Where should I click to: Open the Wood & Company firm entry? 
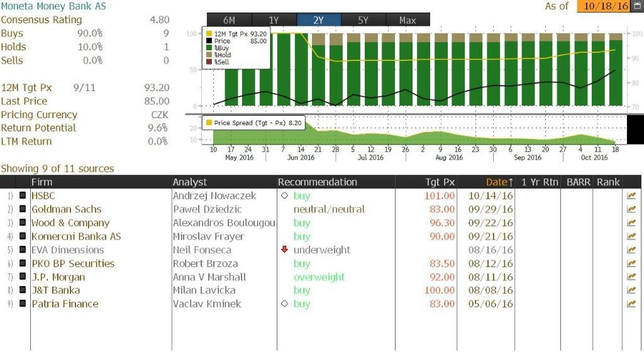point(70,223)
